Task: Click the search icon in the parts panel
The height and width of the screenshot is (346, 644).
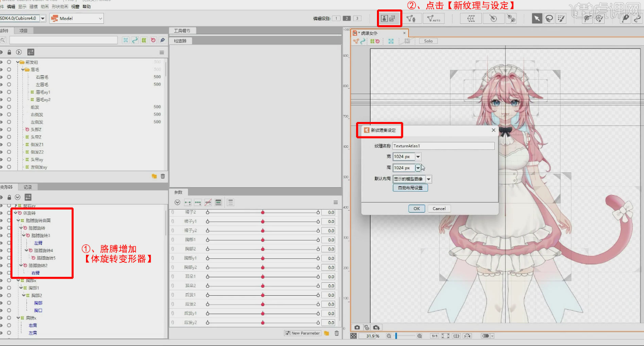Action: click(x=3, y=40)
